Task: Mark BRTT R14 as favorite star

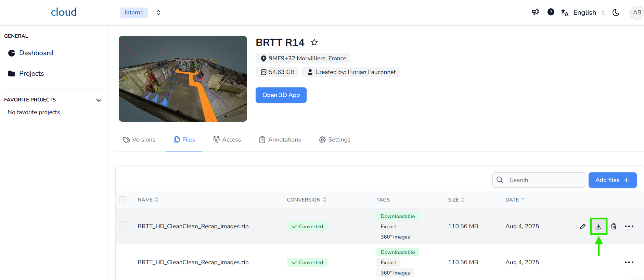Action: [314, 42]
